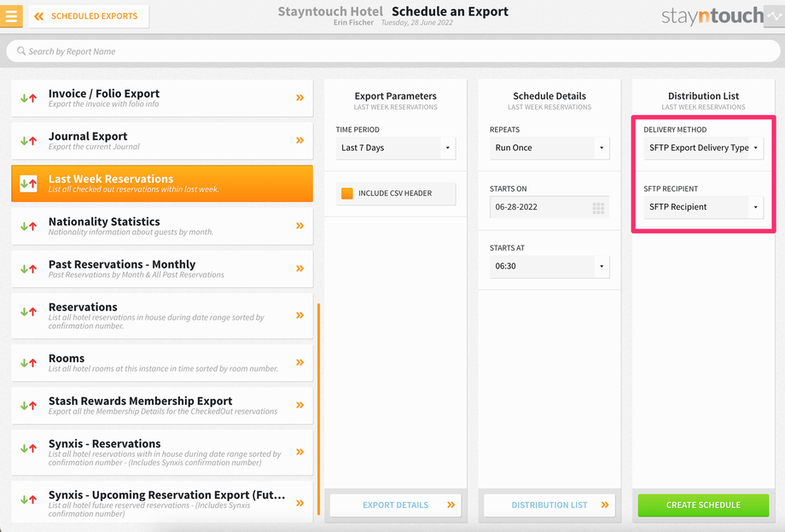The height and width of the screenshot is (532, 785).
Task: Click Invoice / Folio Export chevron arrows
Action: tap(299, 97)
